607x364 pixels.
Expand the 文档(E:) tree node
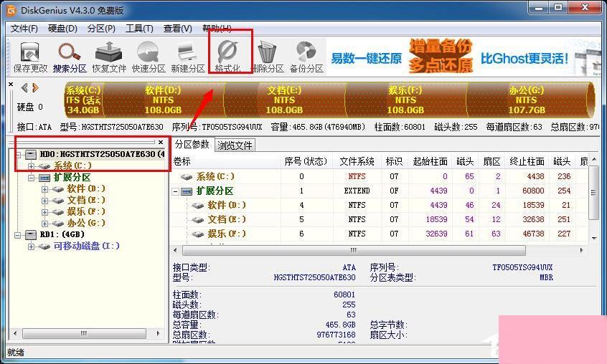(x=45, y=201)
